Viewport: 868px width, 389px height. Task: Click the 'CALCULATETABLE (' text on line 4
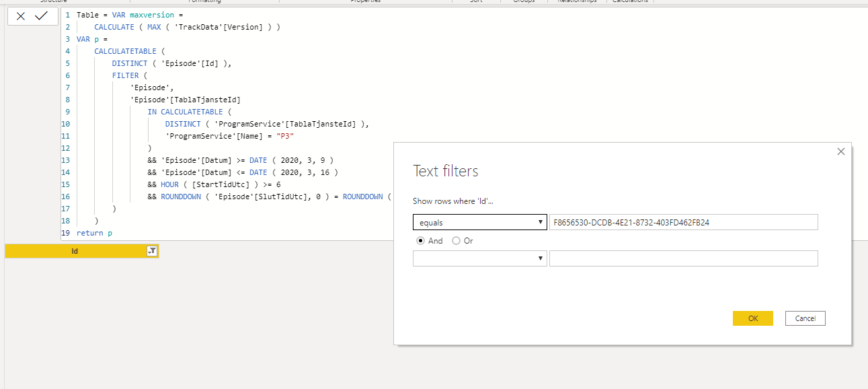click(x=129, y=51)
